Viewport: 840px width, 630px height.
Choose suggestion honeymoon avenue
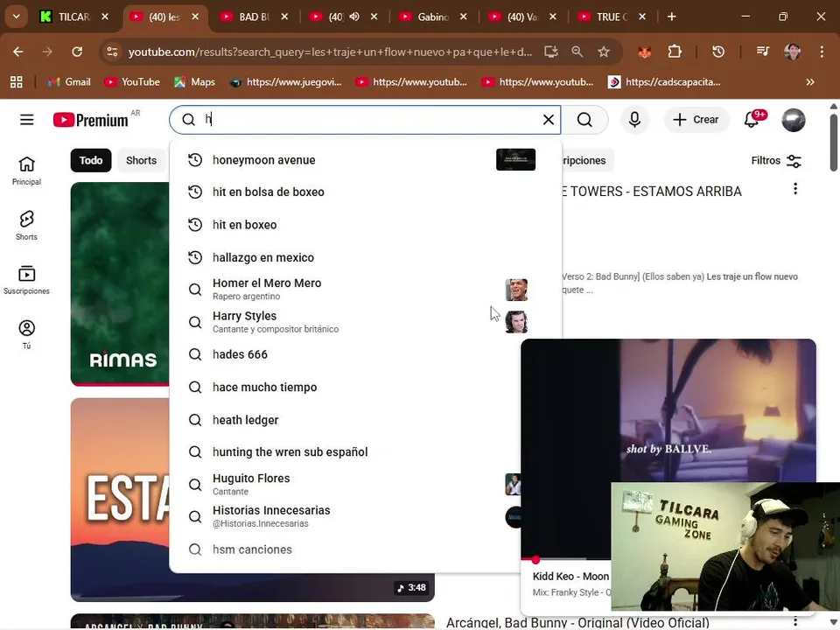coord(366,159)
